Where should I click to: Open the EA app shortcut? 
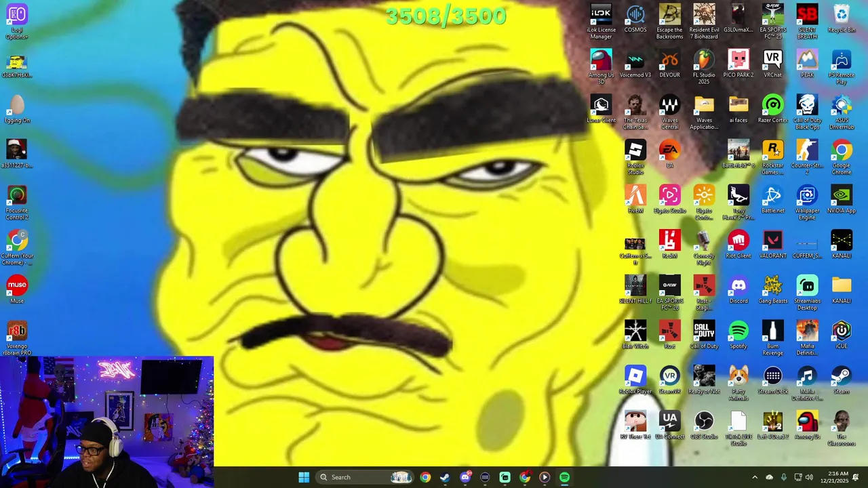(669, 154)
